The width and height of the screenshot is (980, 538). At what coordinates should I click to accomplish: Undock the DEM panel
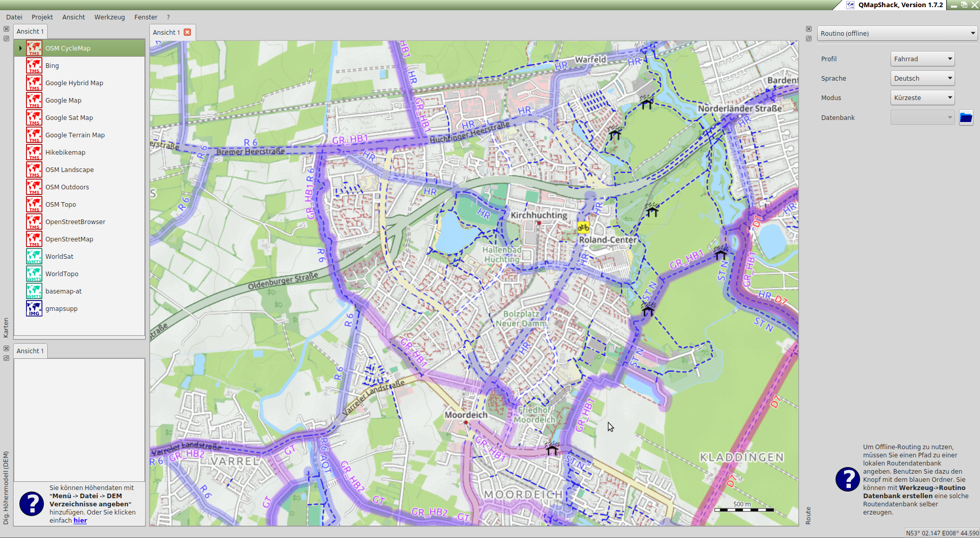click(6, 358)
